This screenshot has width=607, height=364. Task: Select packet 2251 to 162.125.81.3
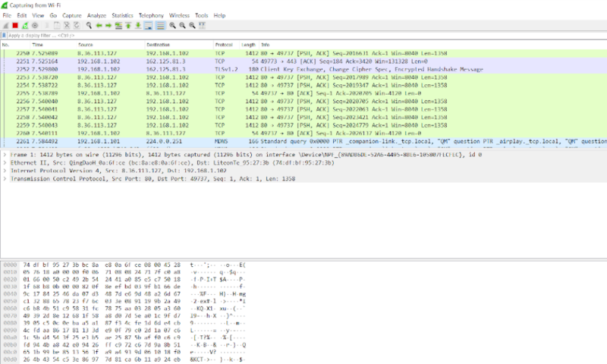coord(303,61)
